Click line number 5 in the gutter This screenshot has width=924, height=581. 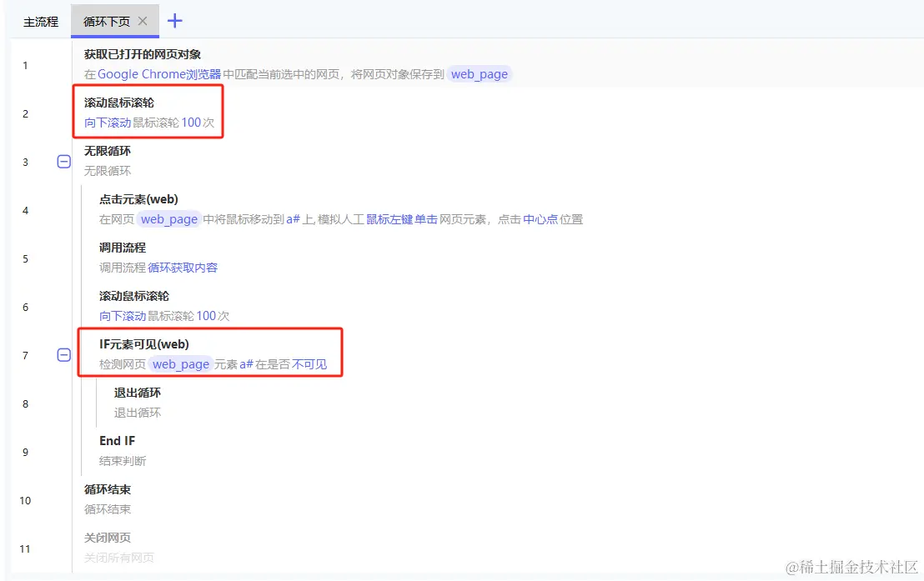[25, 258]
